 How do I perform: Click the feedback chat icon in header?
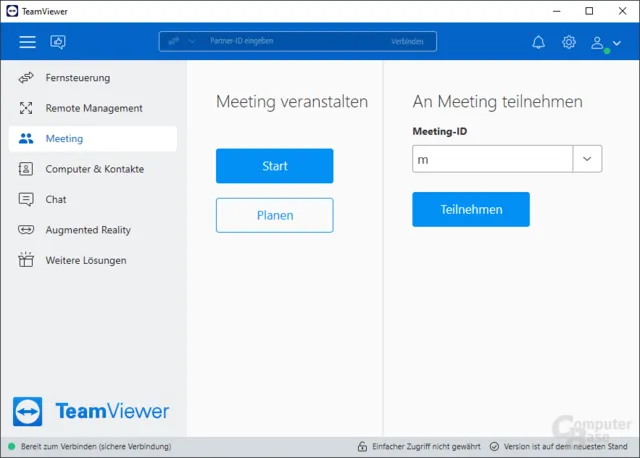click(x=58, y=42)
